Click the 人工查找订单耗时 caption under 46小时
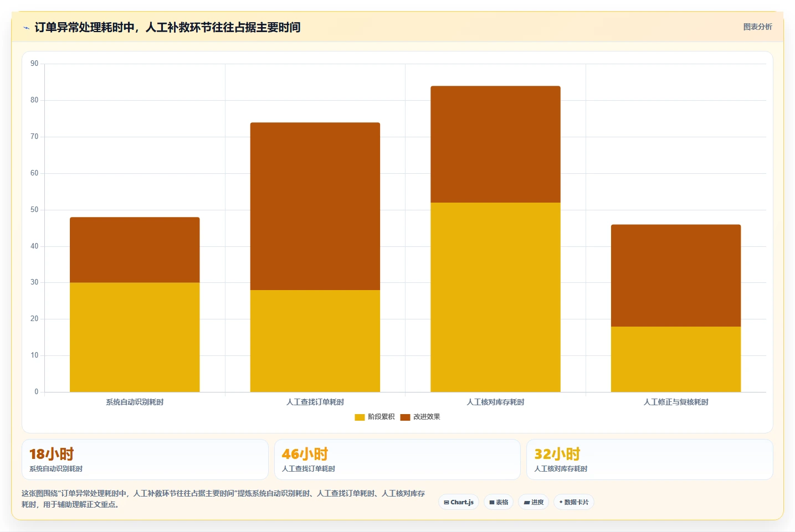 [x=309, y=469]
